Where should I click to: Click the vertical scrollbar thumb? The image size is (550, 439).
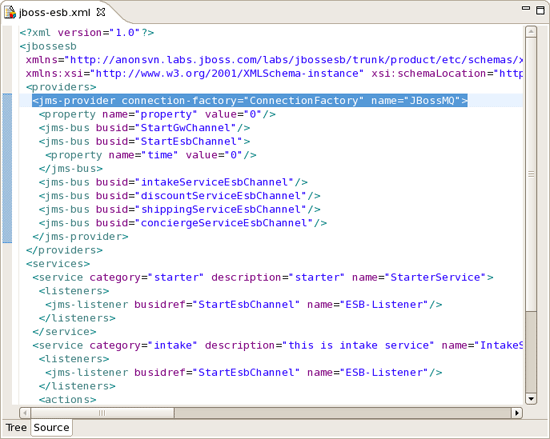coord(531,174)
